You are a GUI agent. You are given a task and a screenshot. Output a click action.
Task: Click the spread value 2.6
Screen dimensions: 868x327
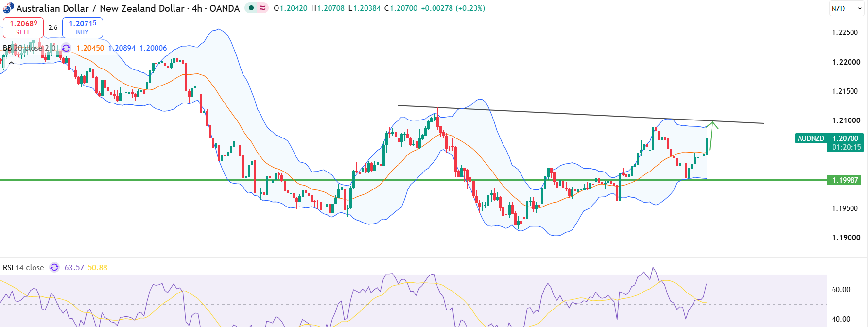(x=53, y=28)
